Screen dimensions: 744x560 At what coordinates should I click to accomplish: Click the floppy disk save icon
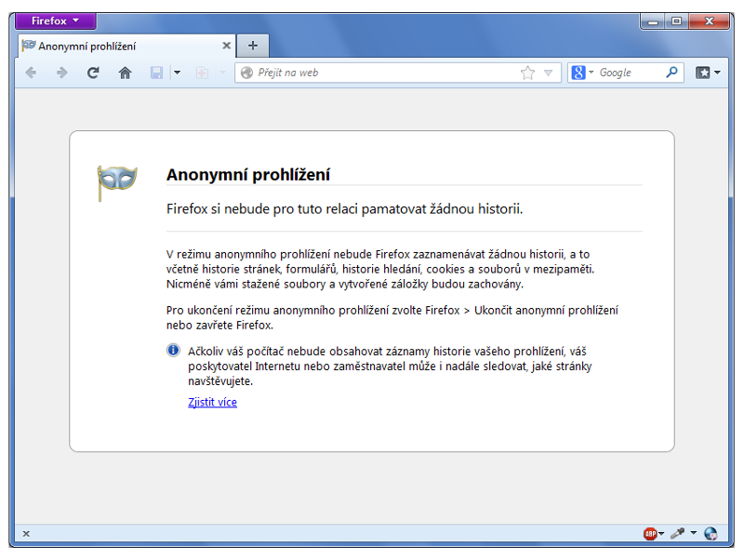click(157, 73)
